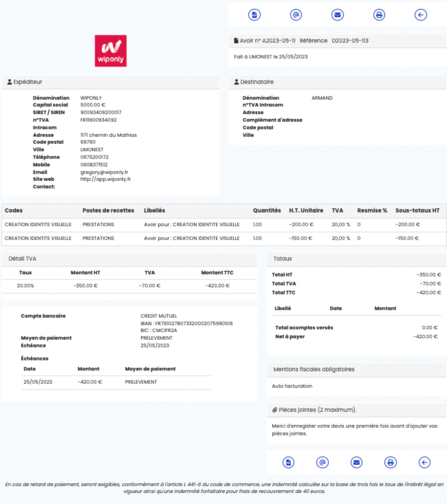
Task: Click the Sous-totaux HT column header
Action: click(x=417, y=211)
